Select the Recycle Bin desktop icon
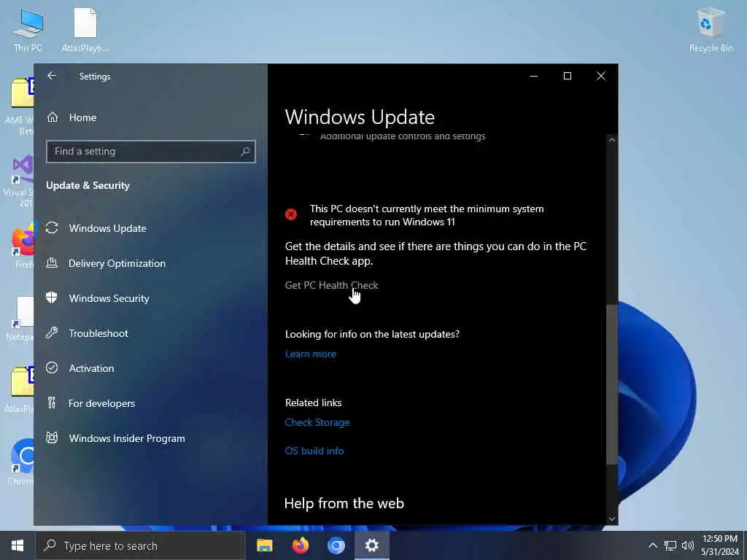Image resolution: width=747 pixels, height=560 pixels. (711, 30)
